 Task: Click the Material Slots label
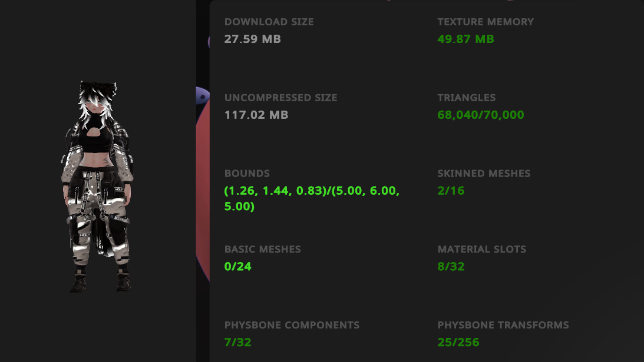(x=481, y=250)
